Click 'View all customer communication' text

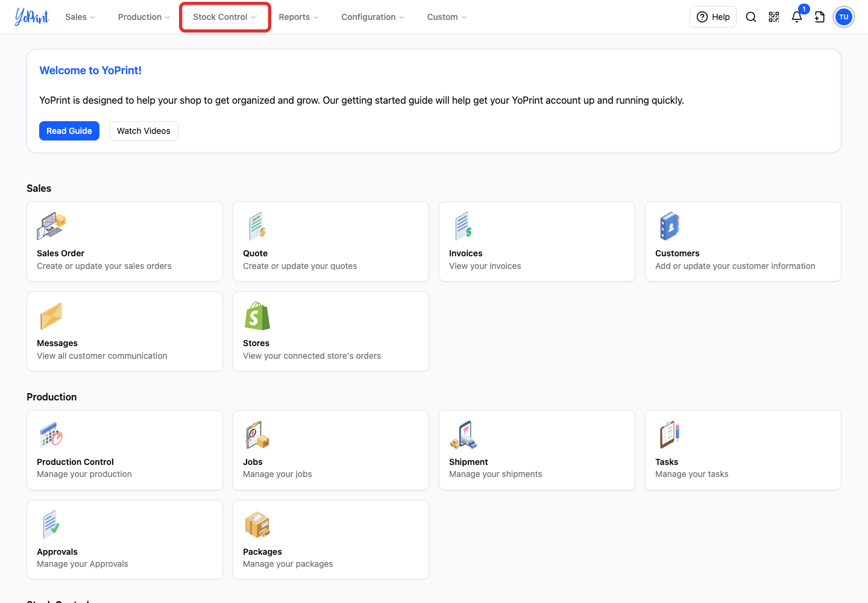click(102, 356)
